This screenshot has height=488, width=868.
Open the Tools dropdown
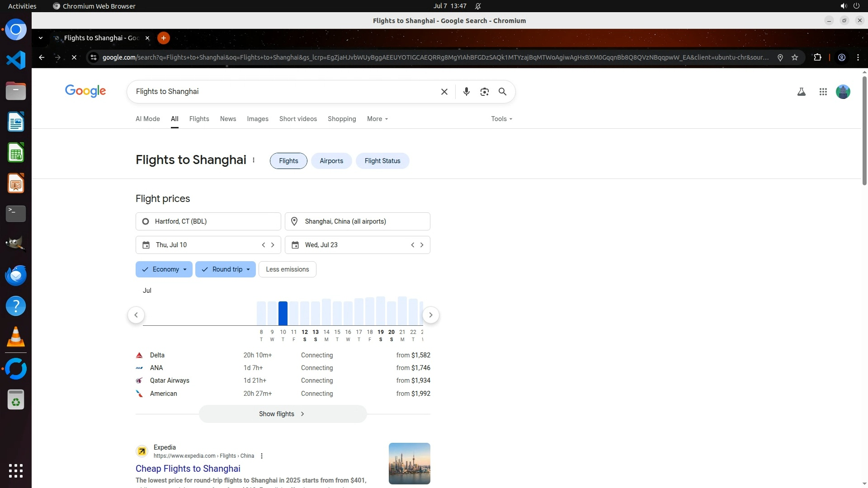coord(501,119)
